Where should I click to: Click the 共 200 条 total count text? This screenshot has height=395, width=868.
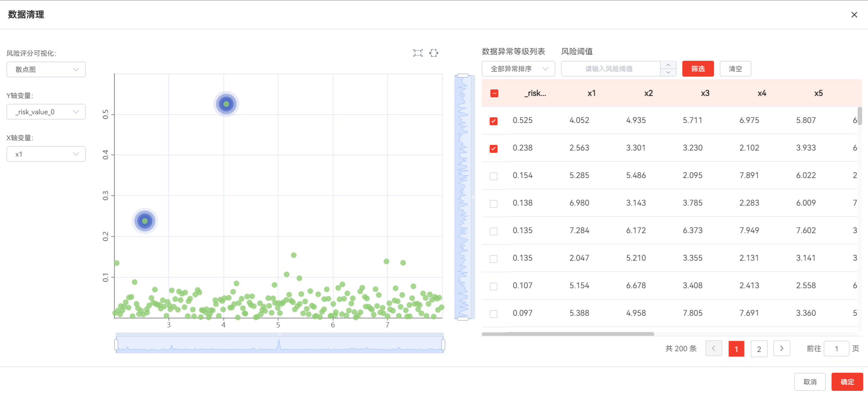pos(681,349)
